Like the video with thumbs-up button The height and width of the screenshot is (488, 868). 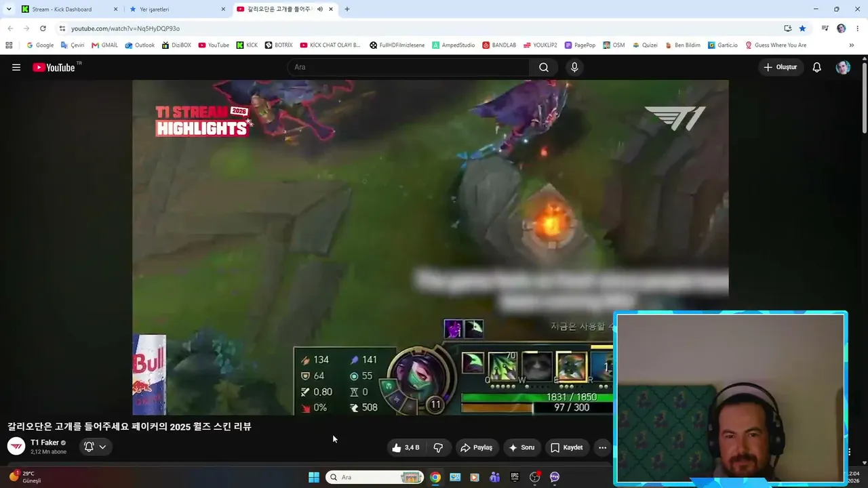click(406, 447)
